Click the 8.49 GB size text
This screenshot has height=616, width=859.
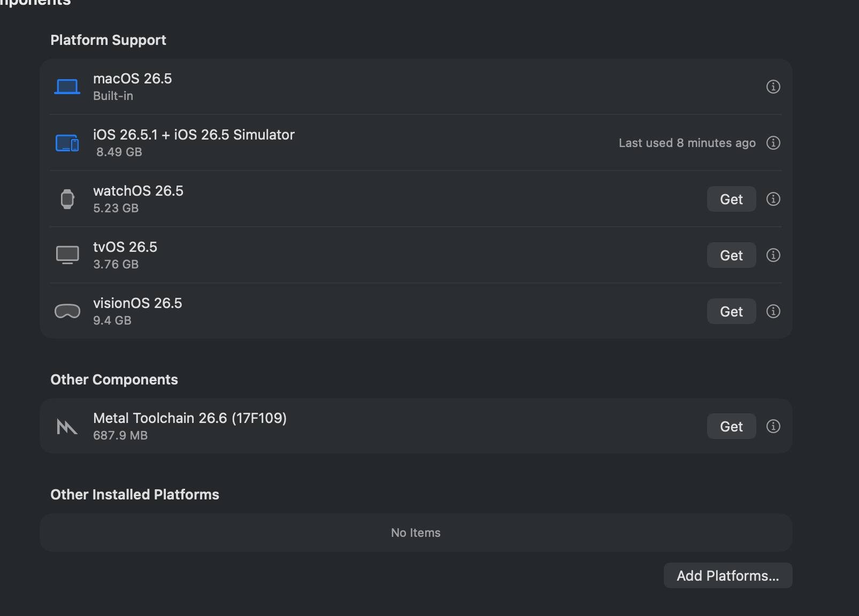[119, 152]
